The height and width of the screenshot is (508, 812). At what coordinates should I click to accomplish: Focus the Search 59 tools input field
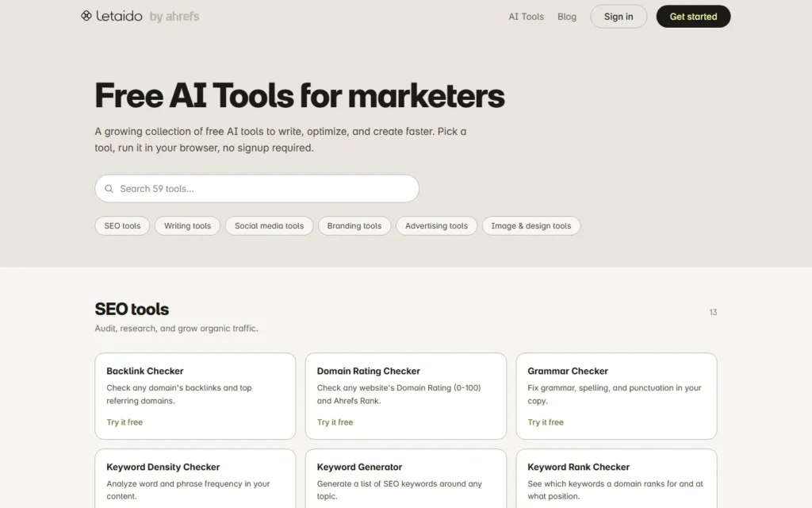click(257, 189)
